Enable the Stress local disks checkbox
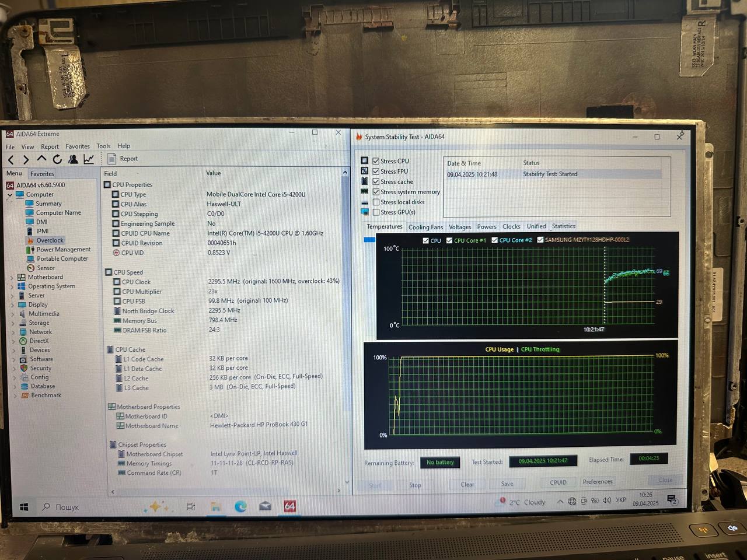This screenshot has width=747, height=560. coord(376,202)
